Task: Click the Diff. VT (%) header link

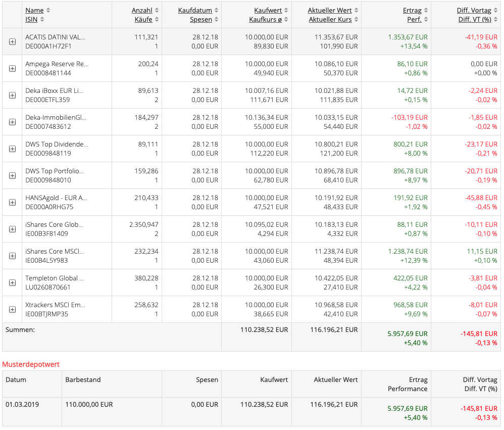Action: 474,20
